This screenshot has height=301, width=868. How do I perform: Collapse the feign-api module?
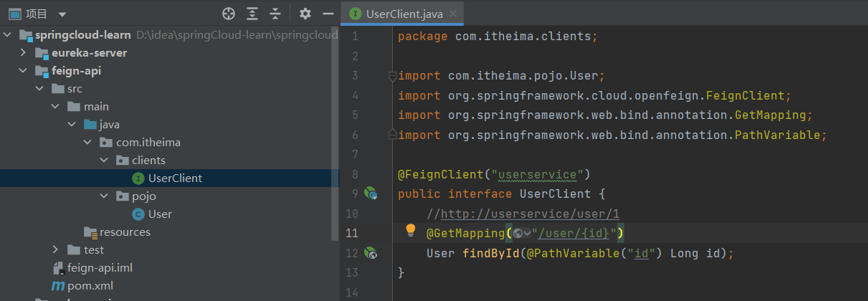point(24,71)
